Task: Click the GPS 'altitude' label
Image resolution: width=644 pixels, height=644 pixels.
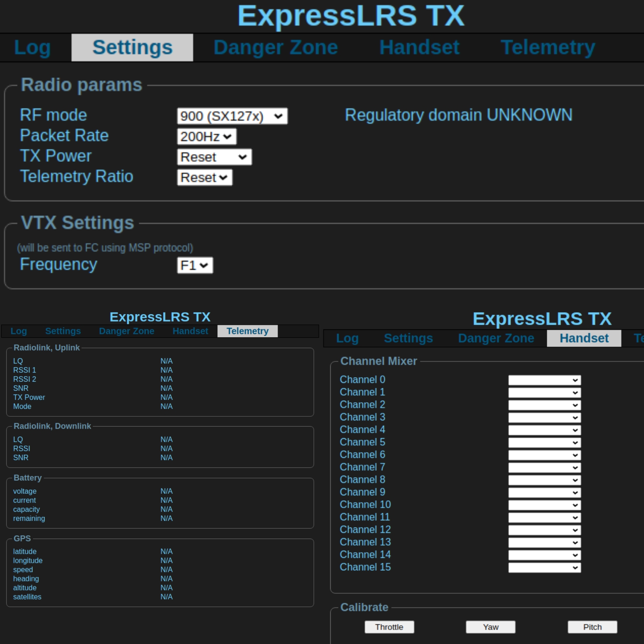Action: pyautogui.click(x=25, y=588)
